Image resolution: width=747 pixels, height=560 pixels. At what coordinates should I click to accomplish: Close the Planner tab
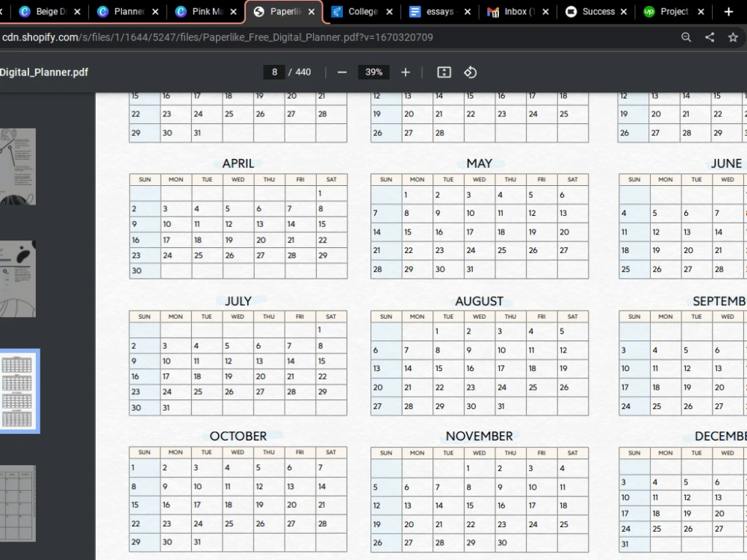tap(155, 12)
